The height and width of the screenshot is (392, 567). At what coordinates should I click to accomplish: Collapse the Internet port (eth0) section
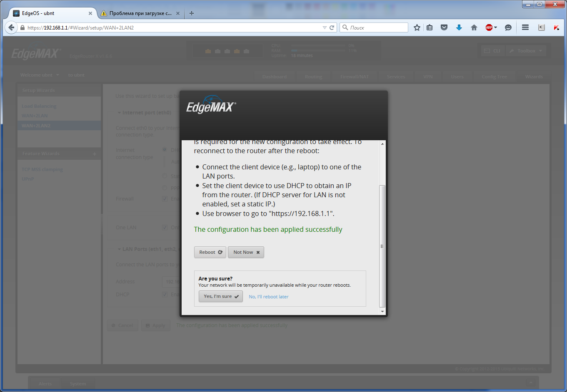[x=119, y=113]
